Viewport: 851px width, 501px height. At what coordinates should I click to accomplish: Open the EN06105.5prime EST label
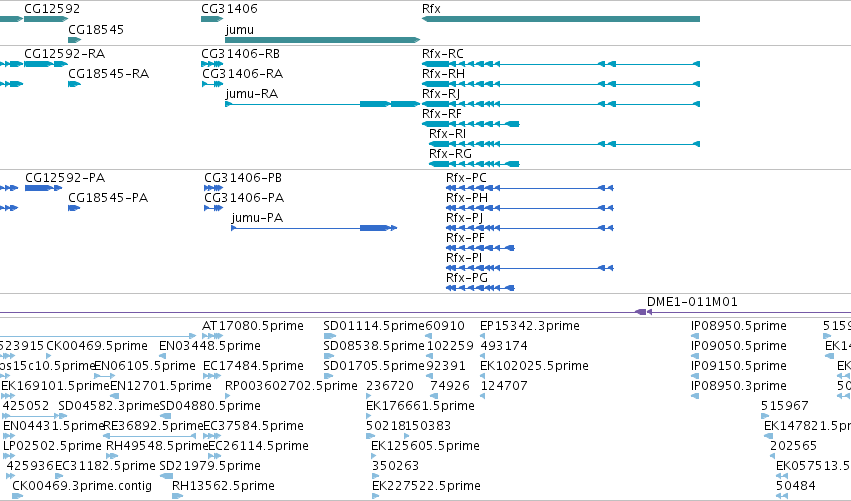(x=145, y=366)
